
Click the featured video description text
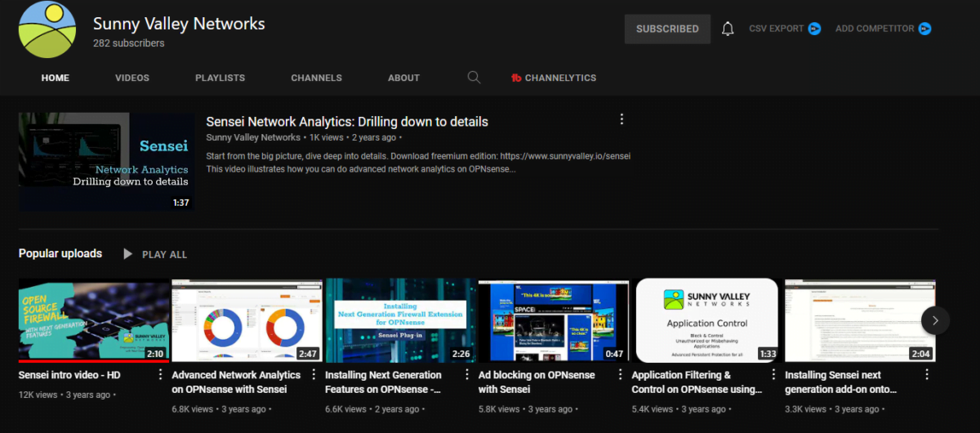418,163
